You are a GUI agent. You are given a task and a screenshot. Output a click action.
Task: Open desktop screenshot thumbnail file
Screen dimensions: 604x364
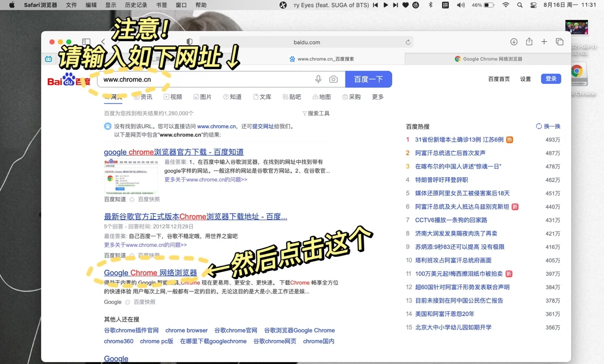[577, 27]
